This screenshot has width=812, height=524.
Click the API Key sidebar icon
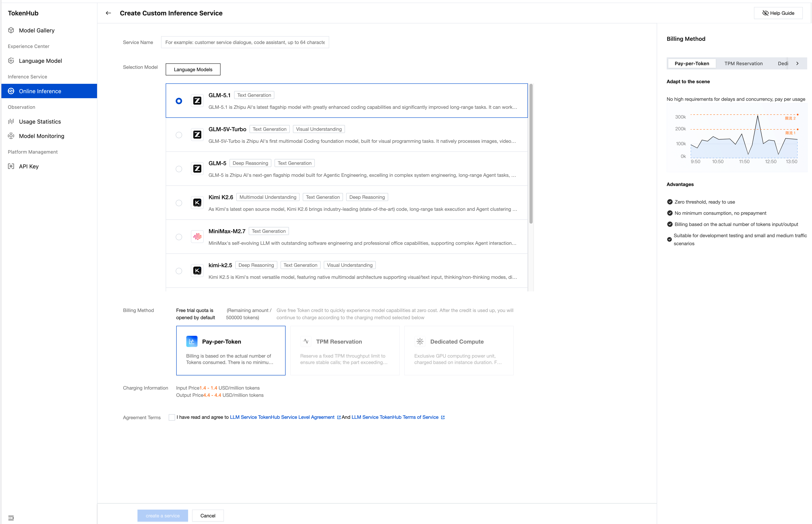[11, 166]
